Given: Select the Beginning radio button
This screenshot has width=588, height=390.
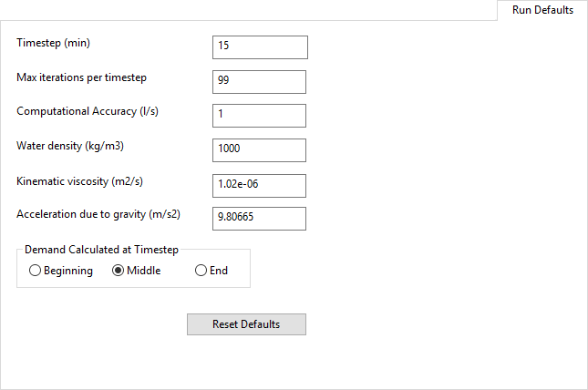Looking at the screenshot, I should 35,271.
